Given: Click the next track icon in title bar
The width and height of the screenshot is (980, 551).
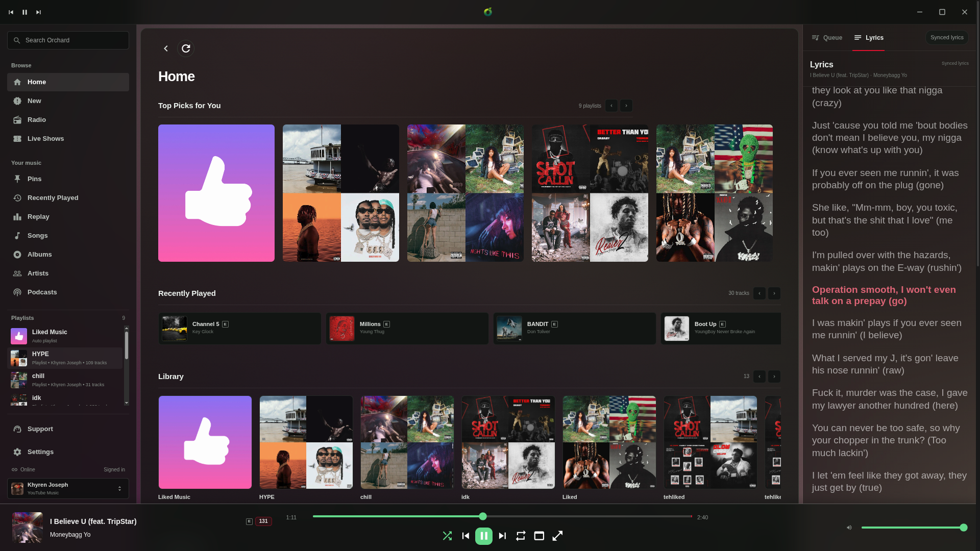Looking at the screenshot, I should [x=38, y=12].
